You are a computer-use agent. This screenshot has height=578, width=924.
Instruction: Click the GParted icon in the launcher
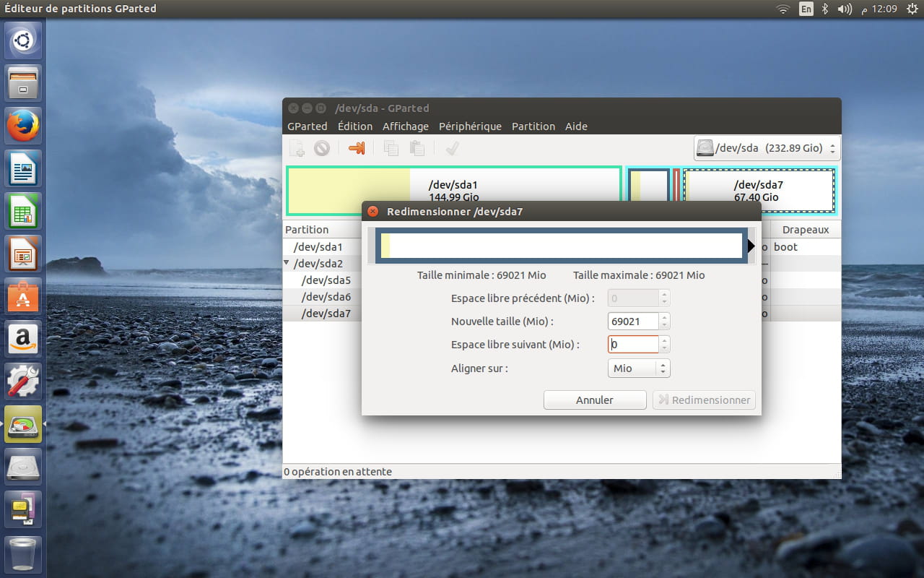pyautogui.click(x=24, y=424)
